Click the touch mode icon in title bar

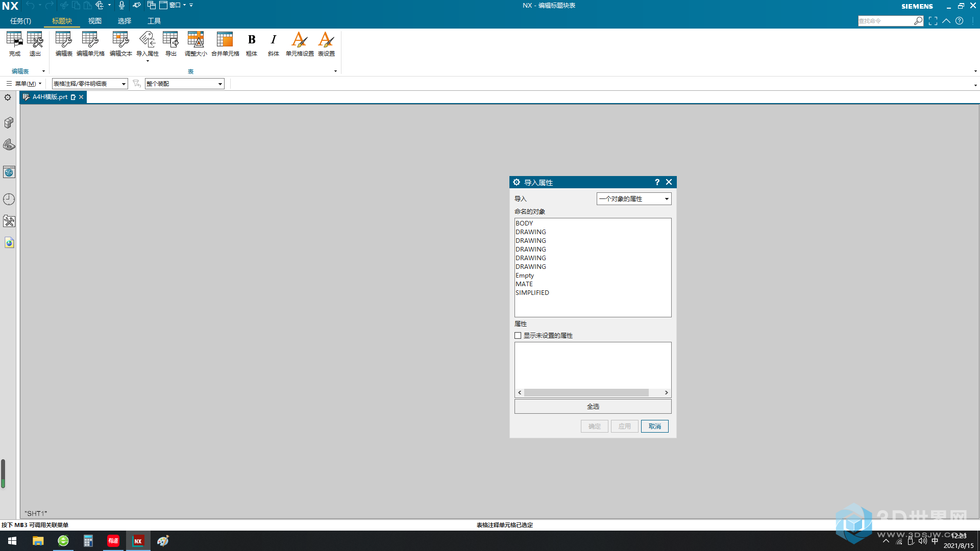click(136, 5)
